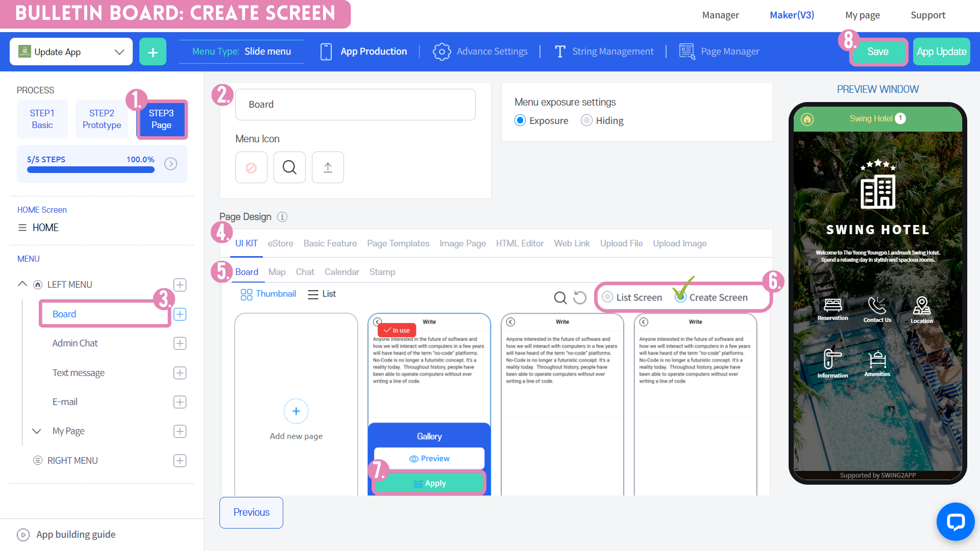Open the Update App dropdown
The height and width of the screenshot is (551, 980).
[x=71, y=52]
